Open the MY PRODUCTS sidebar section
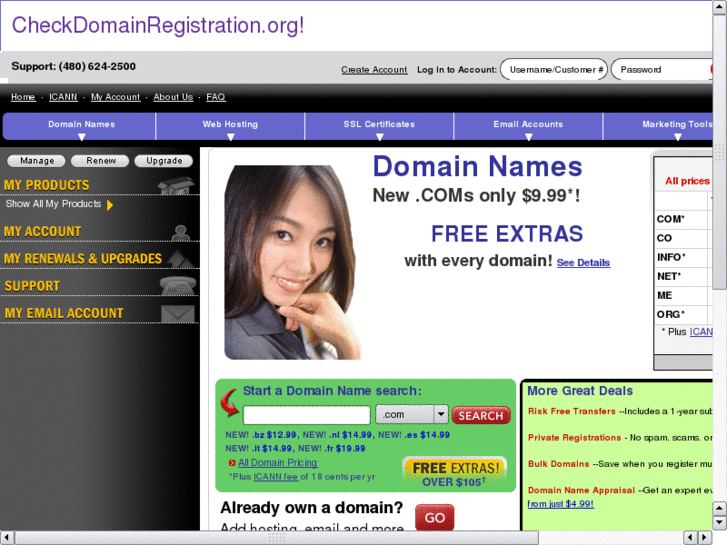Viewport: 727px width, 545px height. (46, 186)
